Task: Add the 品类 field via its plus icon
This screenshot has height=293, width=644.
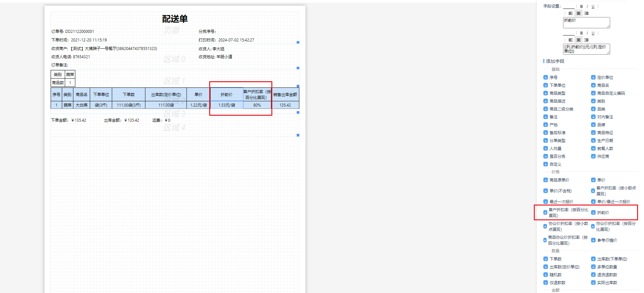Action: (x=593, y=109)
